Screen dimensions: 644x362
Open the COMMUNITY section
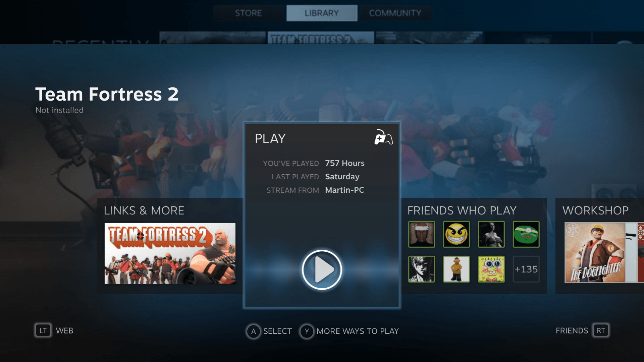(395, 13)
